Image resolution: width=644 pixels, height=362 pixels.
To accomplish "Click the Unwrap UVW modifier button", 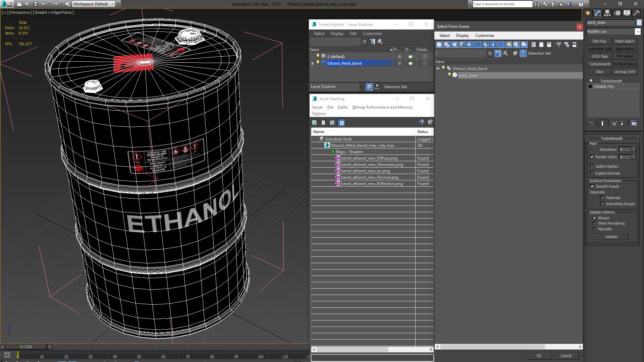I will pyautogui.click(x=625, y=72).
